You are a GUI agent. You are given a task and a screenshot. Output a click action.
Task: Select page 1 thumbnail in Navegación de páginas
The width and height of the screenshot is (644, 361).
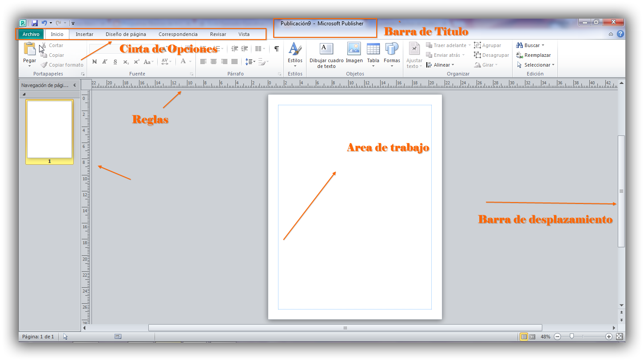point(49,130)
